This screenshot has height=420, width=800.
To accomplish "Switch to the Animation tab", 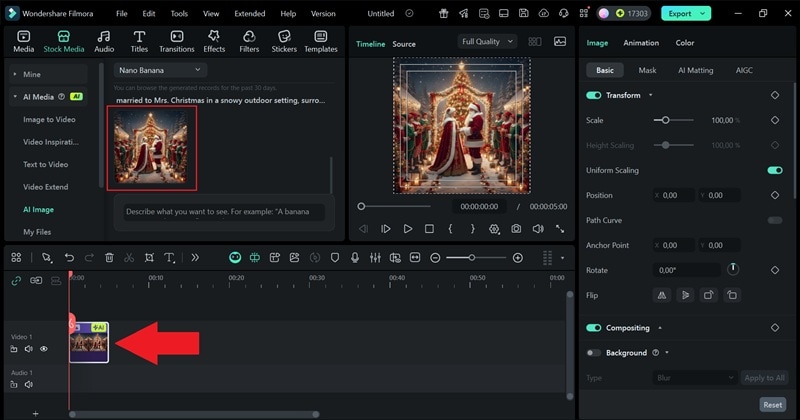I will (641, 43).
